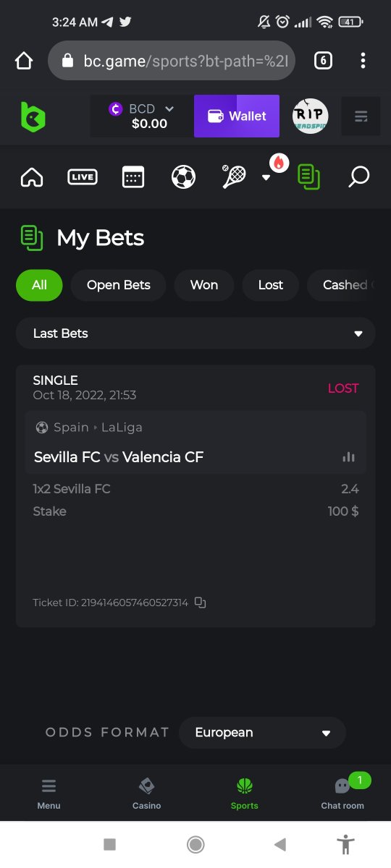391x868 pixels.
Task: Open the sports home icon
Action: point(32,176)
